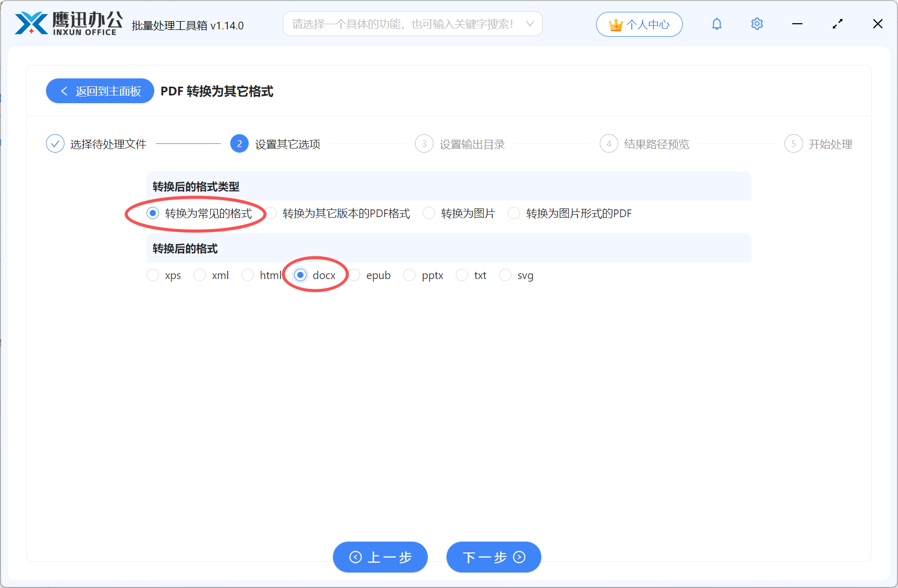Click step 3 设置输出目录 circle
Screen dimensions: 898x588
pyautogui.click(x=424, y=143)
